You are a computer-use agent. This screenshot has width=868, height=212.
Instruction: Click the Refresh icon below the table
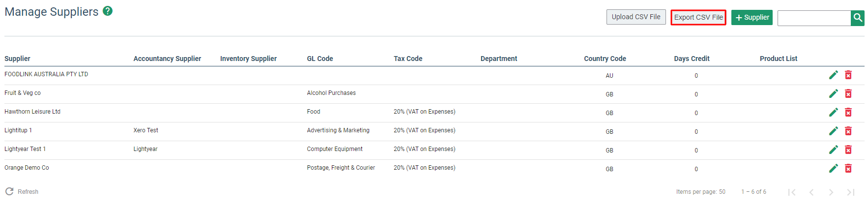tap(9, 191)
